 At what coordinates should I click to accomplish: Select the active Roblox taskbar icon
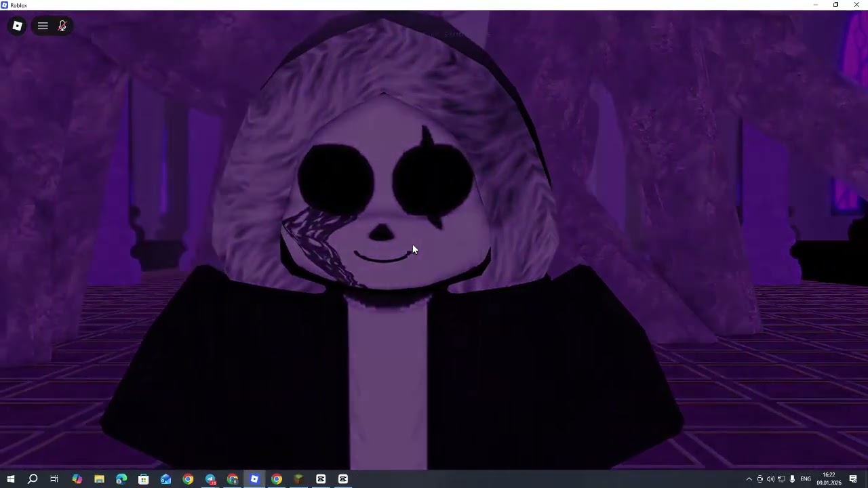(254, 479)
